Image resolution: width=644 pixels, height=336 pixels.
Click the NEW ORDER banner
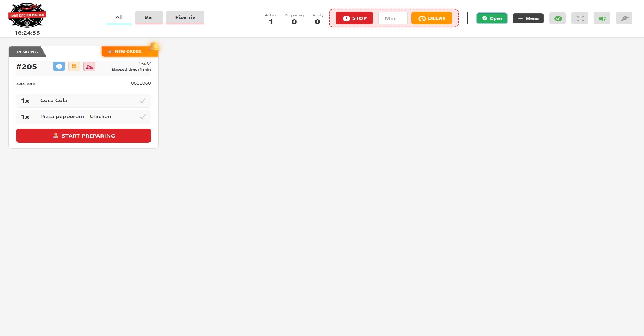(130, 51)
